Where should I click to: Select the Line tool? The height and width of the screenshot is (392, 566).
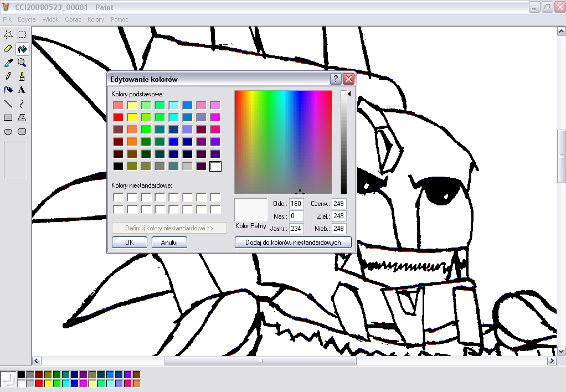tap(8, 104)
